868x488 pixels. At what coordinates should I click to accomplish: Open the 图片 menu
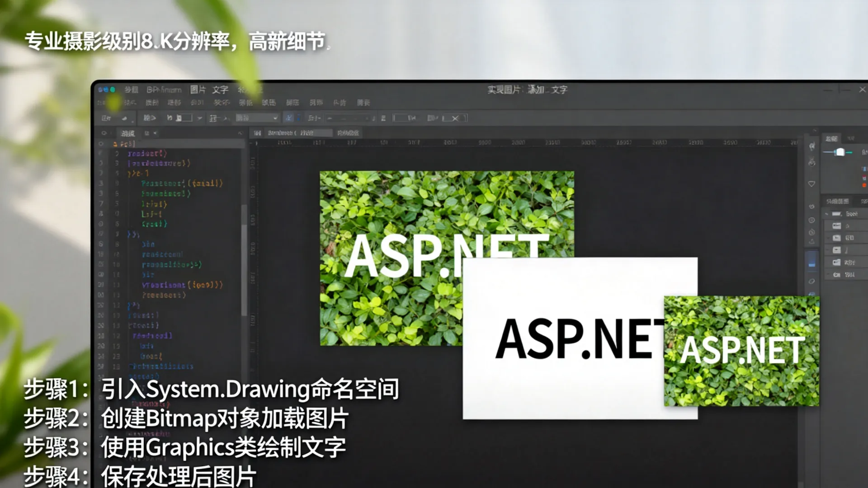pyautogui.click(x=198, y=89)
